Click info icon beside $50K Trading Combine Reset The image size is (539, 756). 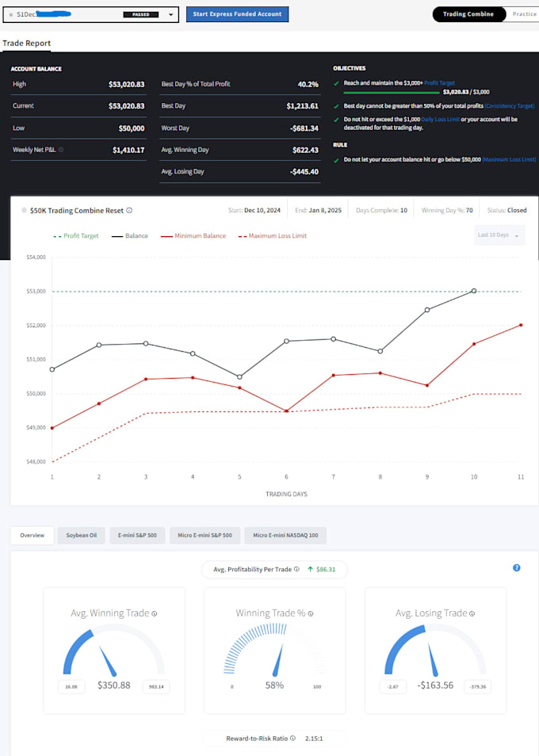[x=129, y=211]
